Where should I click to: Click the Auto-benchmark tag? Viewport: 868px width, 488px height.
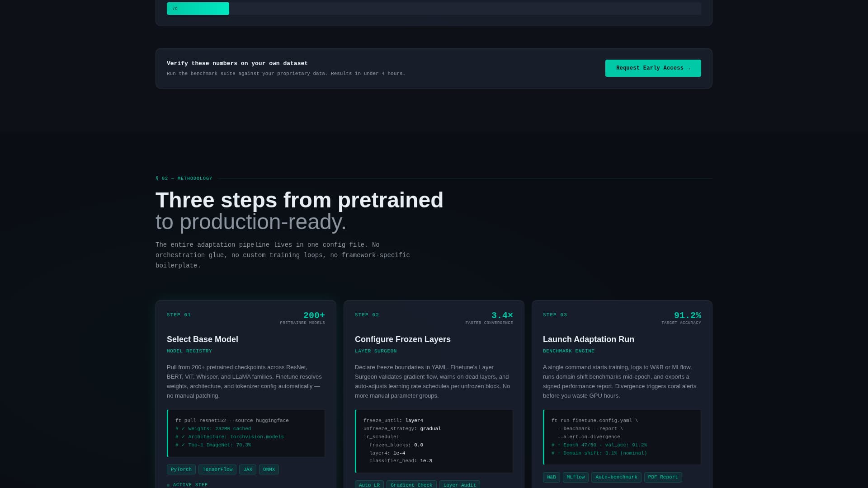point(616,477)
